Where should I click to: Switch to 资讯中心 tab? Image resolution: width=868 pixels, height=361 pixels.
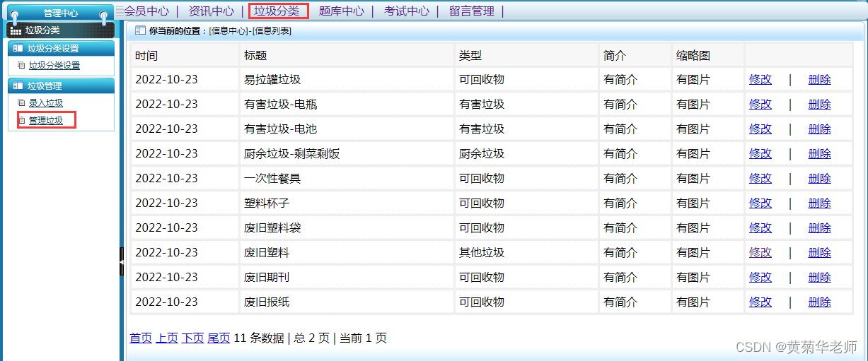212,11
